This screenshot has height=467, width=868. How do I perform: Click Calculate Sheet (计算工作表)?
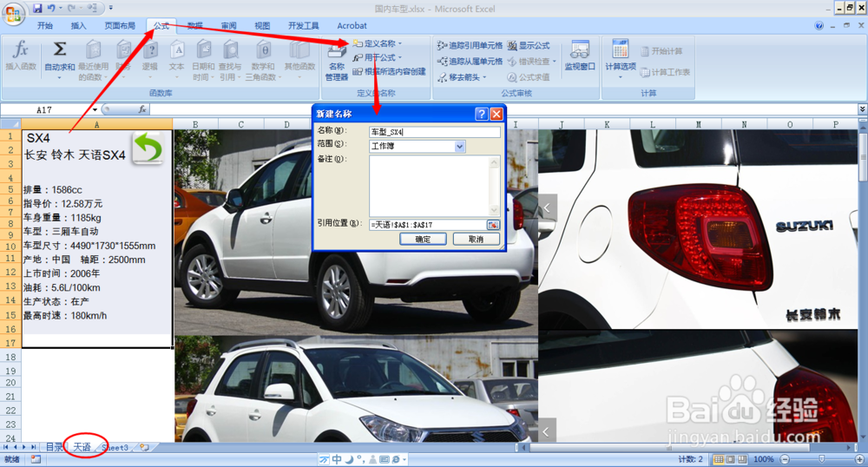tap(666, 72)
